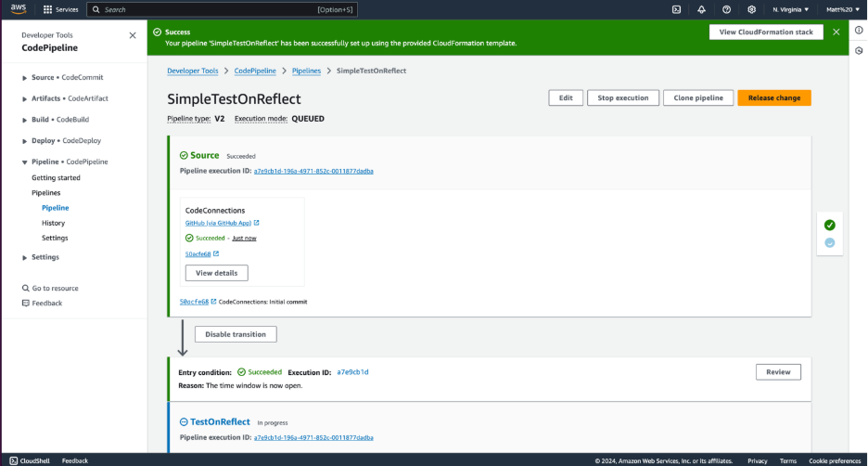
Task: Expand Artifacts CodeArtifact section
Action: coord(24,99)
